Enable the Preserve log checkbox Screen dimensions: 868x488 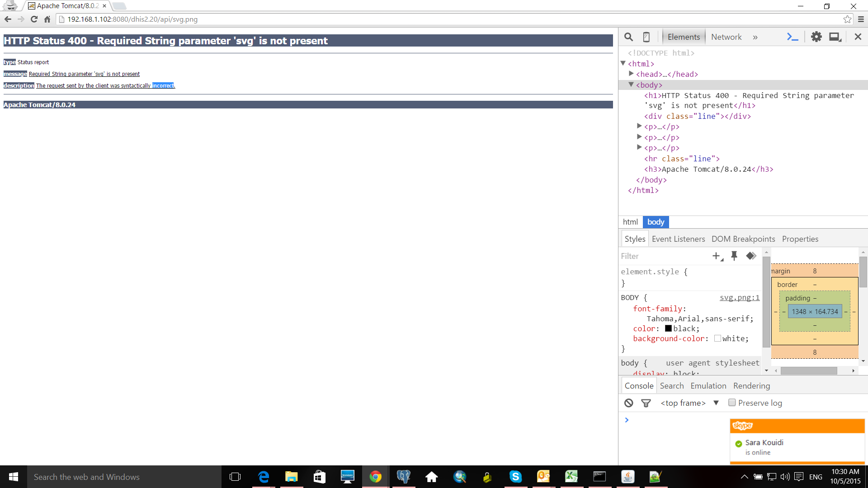(732, 403)
